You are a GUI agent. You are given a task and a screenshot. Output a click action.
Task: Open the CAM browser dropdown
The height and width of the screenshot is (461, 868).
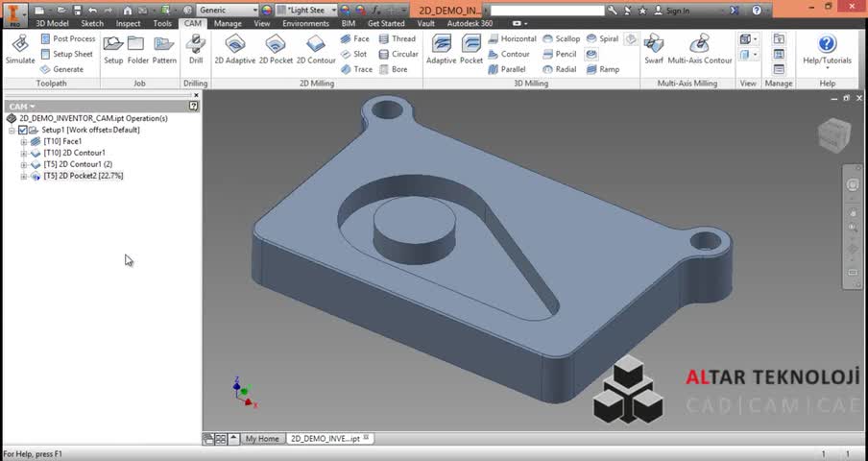point(22,107)
